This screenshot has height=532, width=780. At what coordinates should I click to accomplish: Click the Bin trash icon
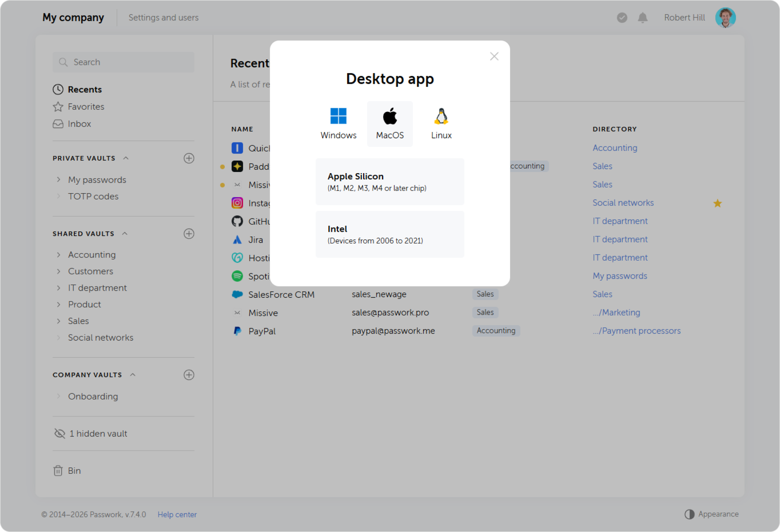pos(58,470)
